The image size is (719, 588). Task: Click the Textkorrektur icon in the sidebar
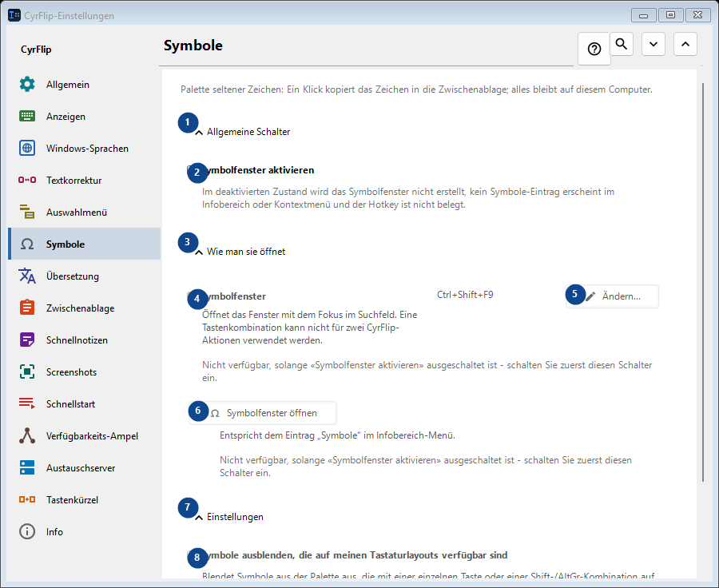(x=27, y=180)
